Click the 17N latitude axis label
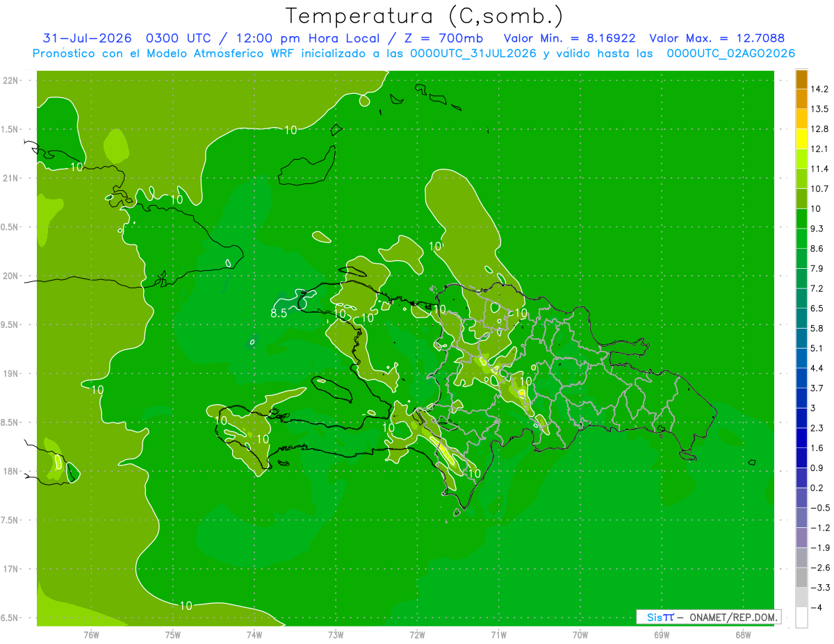Image resolution: width=834 pixels, height=644 pixels. pyautogui.click(x=11, y=569)
